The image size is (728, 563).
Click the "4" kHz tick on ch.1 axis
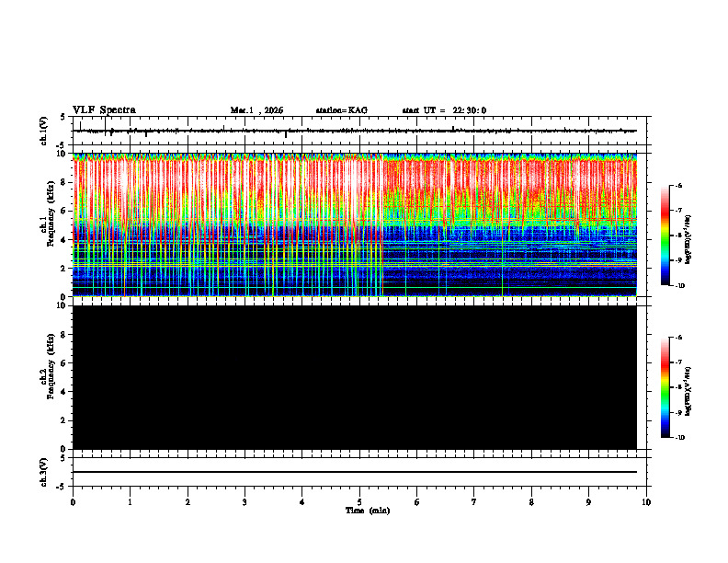64,240
